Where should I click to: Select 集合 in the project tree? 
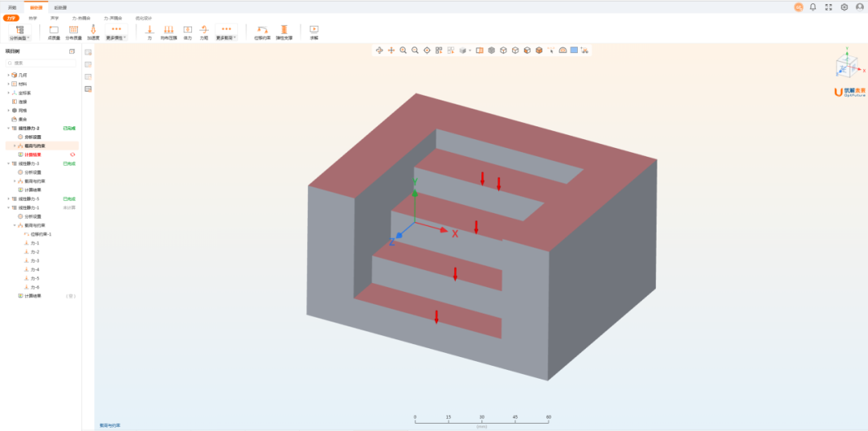[19, 119]
